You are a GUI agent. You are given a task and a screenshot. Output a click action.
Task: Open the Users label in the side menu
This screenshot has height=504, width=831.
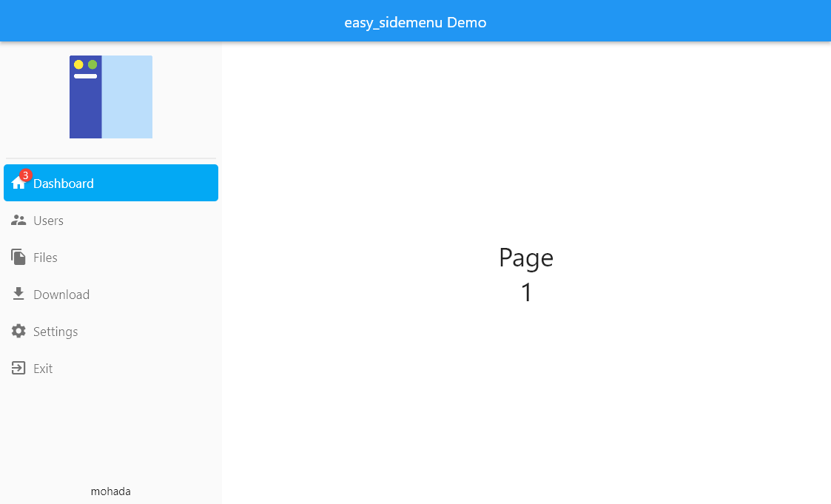pyautogui.click(x=48, y=221)
